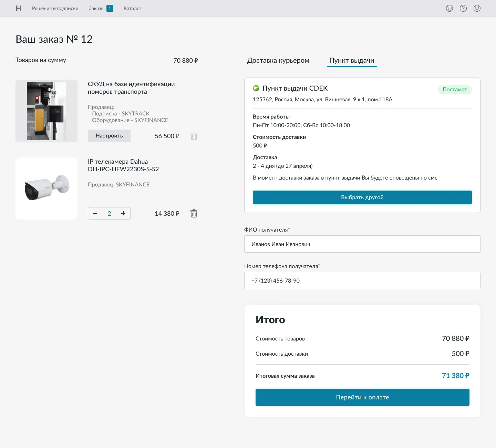This screenshot has width=496, height=448.
Task: Open the Dahua IP camera thumbnail
Action: point(46,189)
